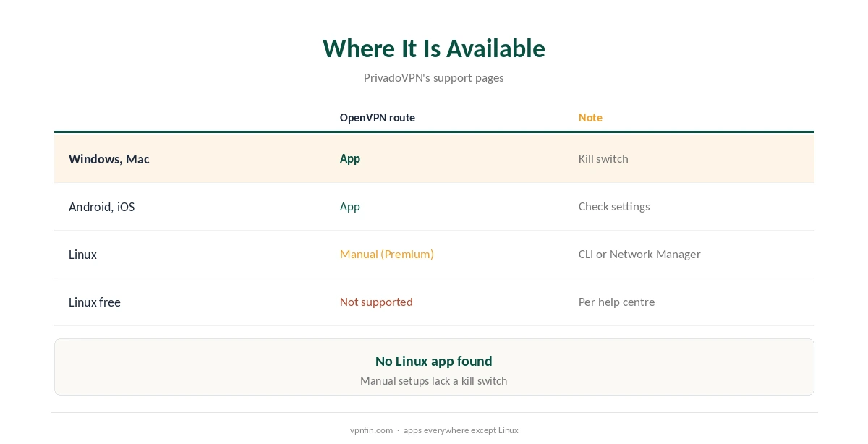Select the "PrivadoVPN's support pages" subtitle

coord(434,78)
